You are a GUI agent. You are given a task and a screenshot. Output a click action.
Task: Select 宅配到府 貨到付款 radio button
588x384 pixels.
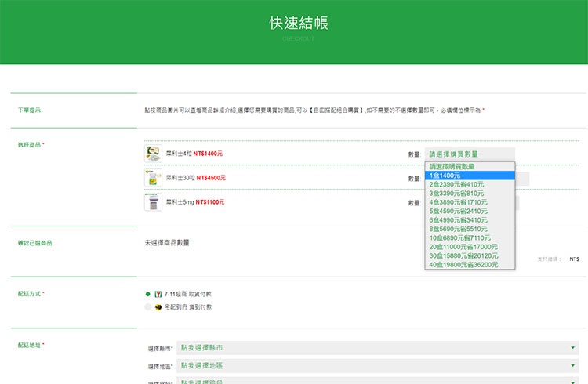click(147, 307)
